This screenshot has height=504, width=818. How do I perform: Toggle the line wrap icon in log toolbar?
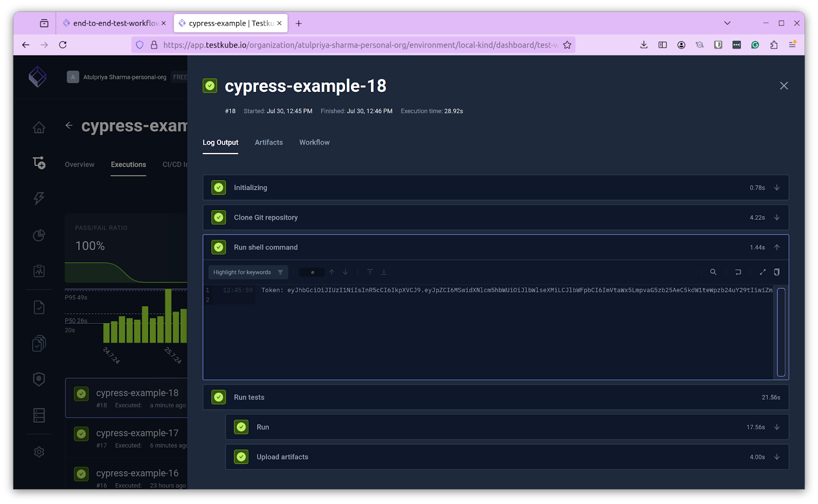coord(738,272)
